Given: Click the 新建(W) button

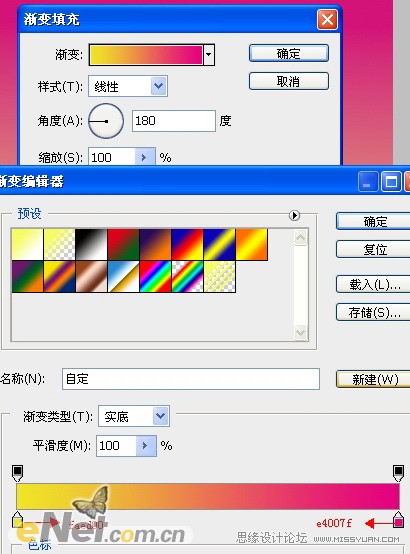Looking at the screenshot, I should 373,379.
